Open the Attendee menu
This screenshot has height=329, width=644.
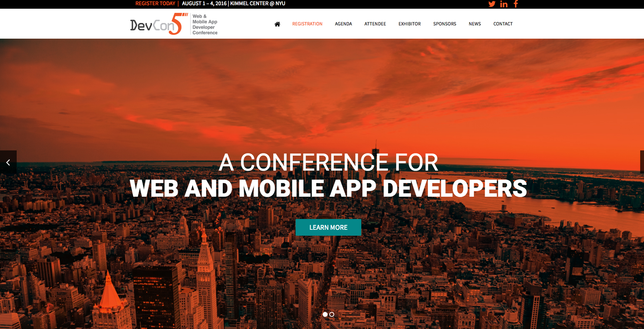click(x=375, y=24)
